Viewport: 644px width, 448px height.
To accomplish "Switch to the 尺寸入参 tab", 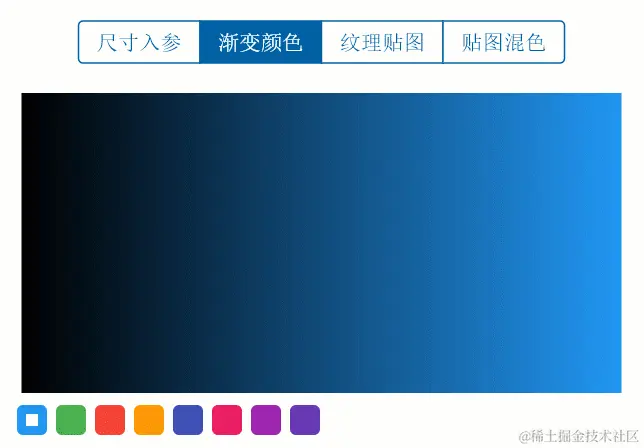I will coord(139,42).
